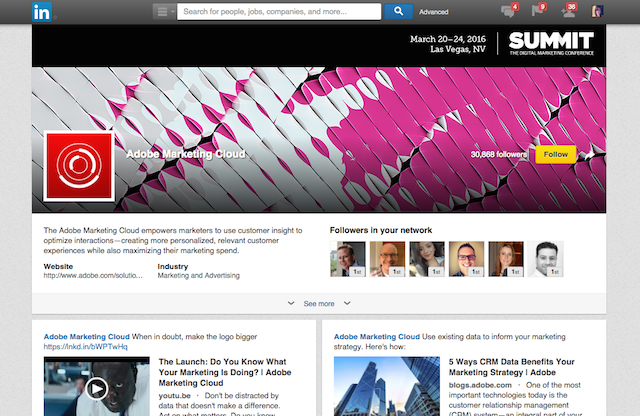Click the Summit conference banner

(319, 45)
